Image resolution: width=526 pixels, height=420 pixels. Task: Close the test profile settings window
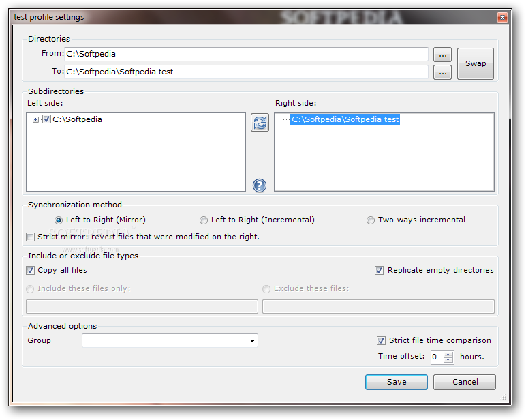(x=502, y=17)
